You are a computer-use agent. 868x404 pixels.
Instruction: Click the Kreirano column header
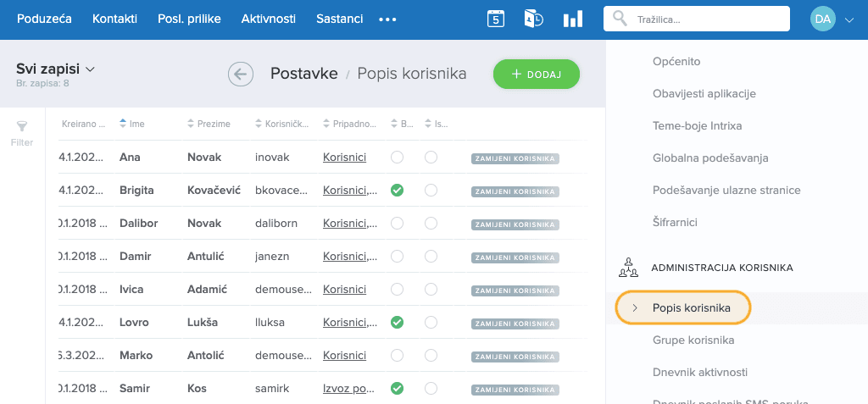[83, 124]
